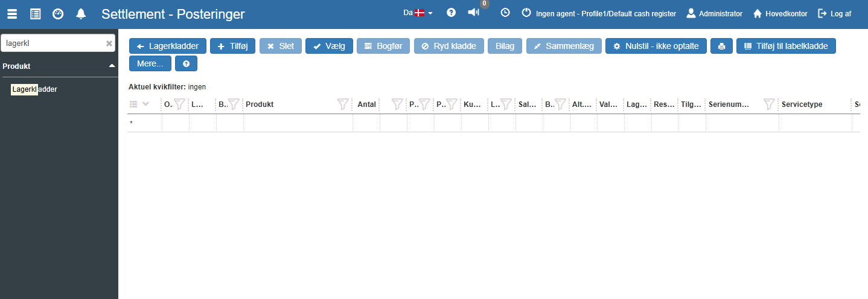
Task: Open the Mere... dropdown button
Action: pos(150,63)
